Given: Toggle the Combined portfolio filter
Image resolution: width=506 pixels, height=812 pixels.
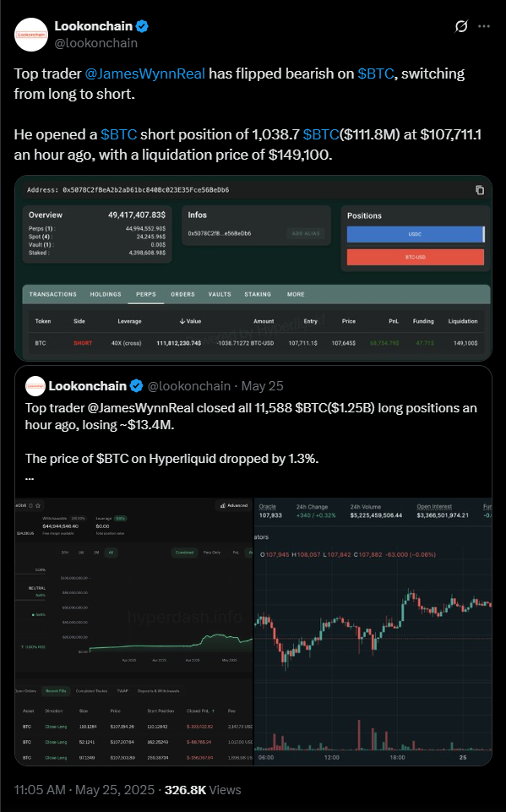Looking at the screenshot, I should [x=183, y=552].
